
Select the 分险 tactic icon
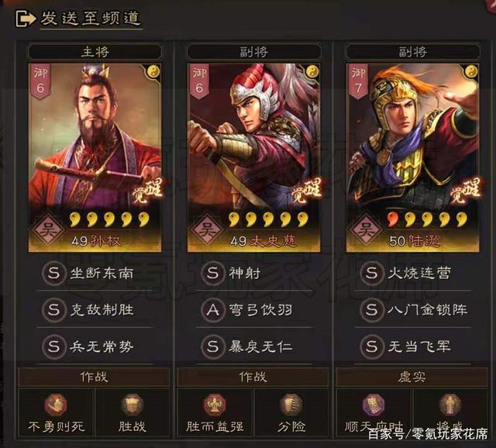[291, 405]
